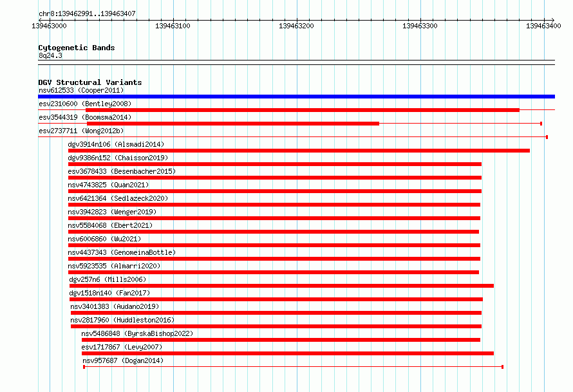Select nsv2817960 (Huddleston2016) label
This screenshot has height=392, width=573.
click(x=122, y=320)
